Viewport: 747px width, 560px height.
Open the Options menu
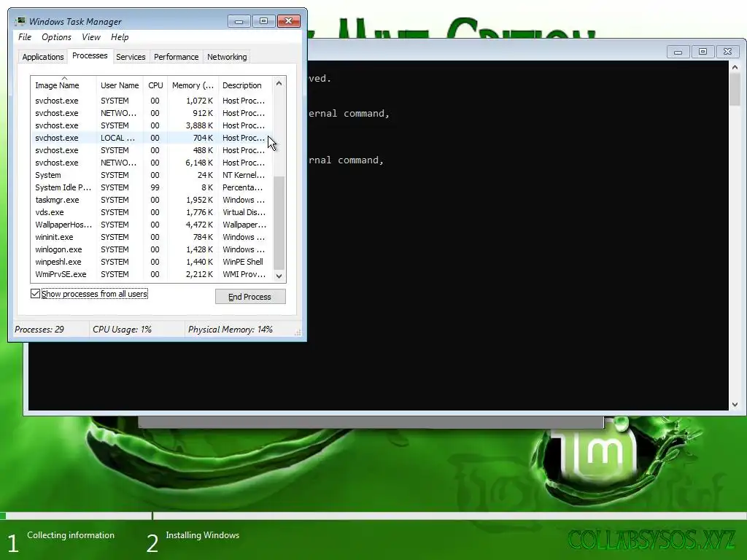[x=56, y=37]
